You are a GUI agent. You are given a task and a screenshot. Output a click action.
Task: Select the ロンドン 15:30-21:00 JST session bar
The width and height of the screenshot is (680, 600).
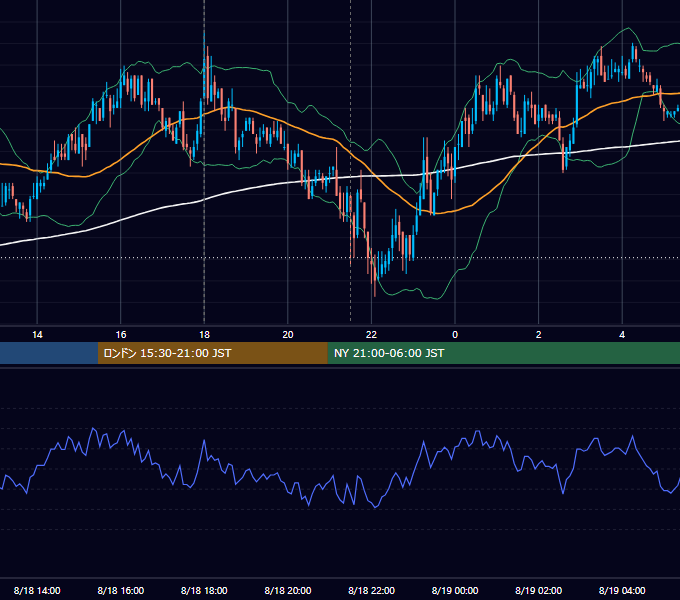(212, 353)
